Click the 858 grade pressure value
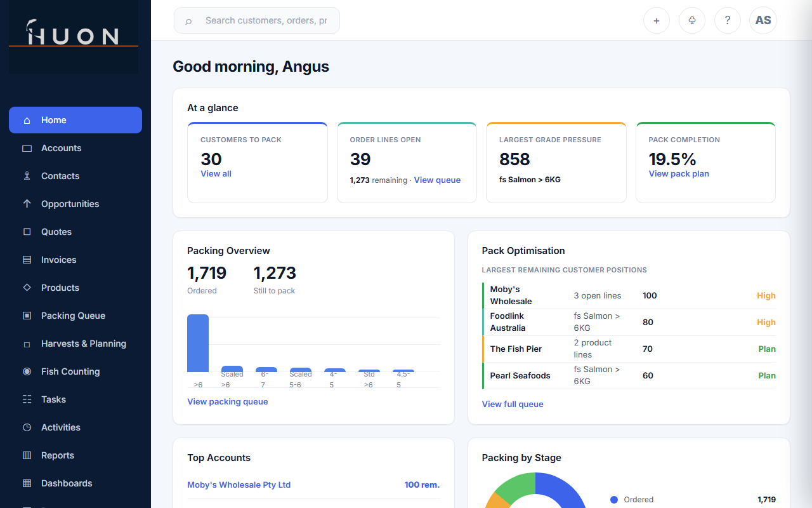 coord(514,159)
